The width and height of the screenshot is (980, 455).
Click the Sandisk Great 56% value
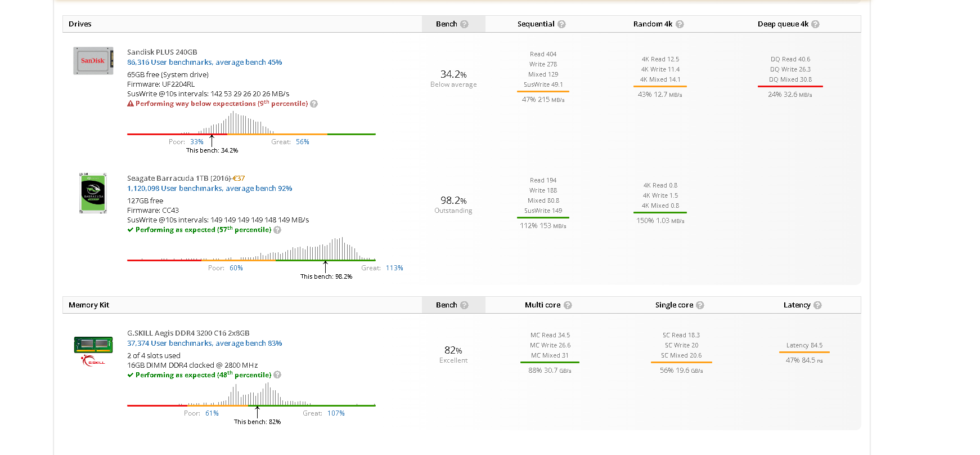point(303,142)
